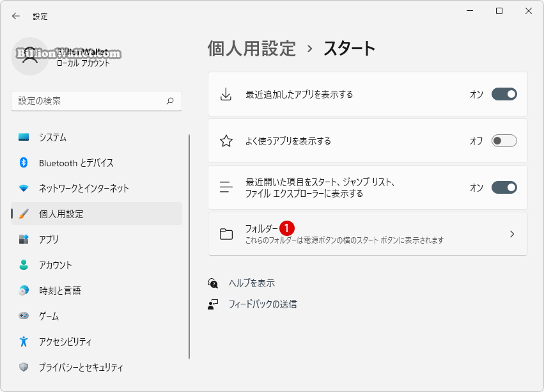Screen dimensions: 544x392
Task: Click the help headset icon
Action: point(213,283)
